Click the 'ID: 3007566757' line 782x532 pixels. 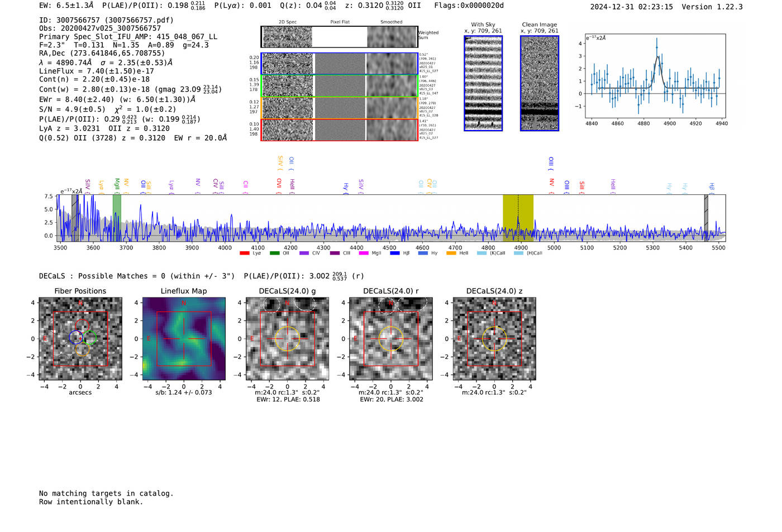coord(106,20)
